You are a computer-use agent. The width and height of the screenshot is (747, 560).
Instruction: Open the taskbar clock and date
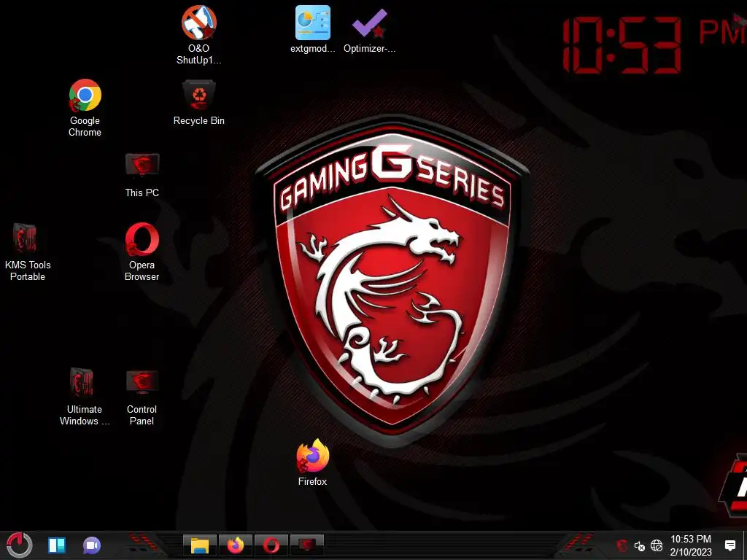pos(691,545)
